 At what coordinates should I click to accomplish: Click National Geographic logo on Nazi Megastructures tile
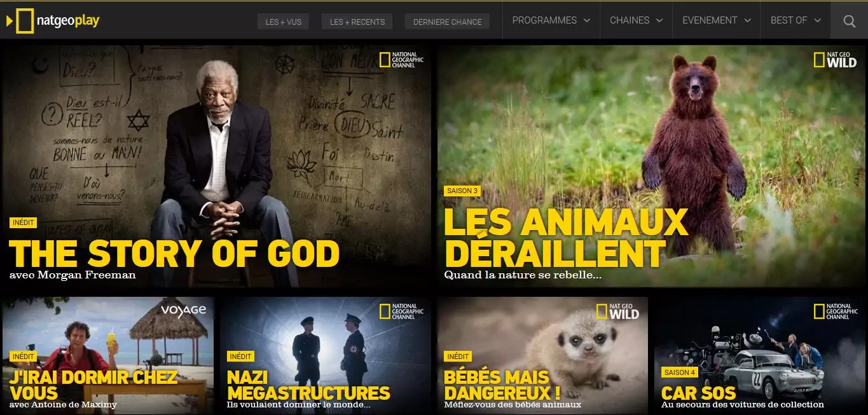pos(401,311)
